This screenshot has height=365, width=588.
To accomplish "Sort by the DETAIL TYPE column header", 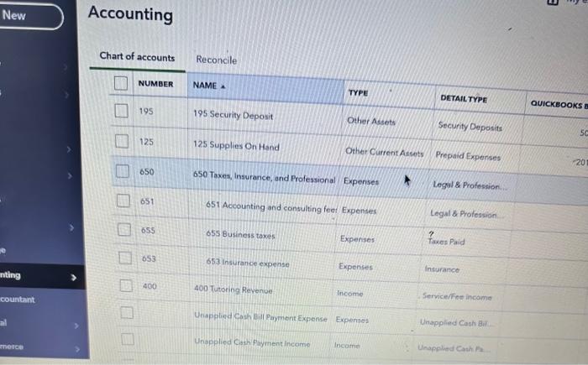I will coord(464,98).
